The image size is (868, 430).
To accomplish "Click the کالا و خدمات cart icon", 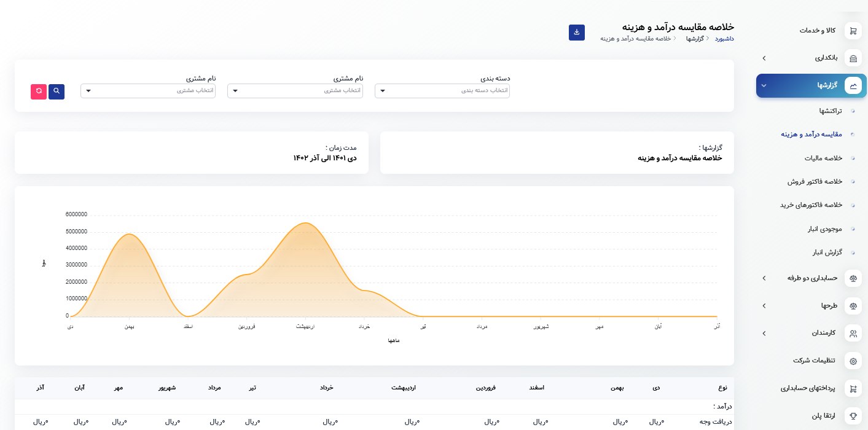I will [x=853, y=31].
